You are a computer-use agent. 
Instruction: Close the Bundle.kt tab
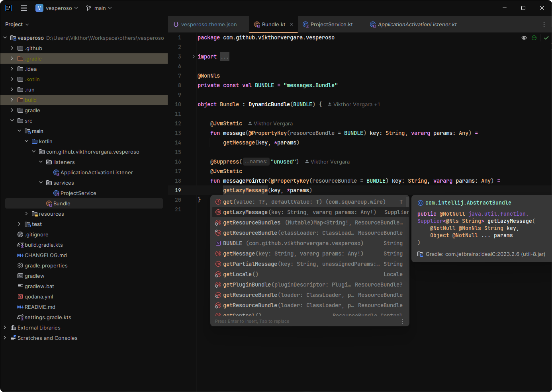(292, 24)
